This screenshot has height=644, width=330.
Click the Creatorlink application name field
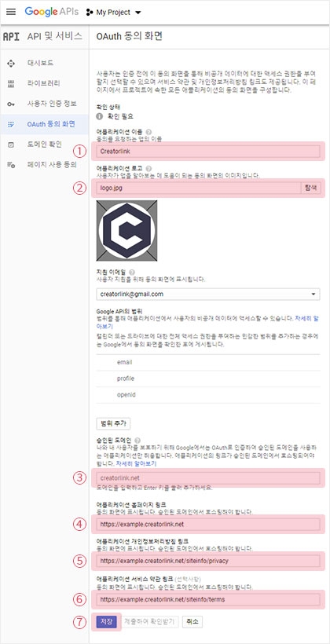tap(208, 151)
